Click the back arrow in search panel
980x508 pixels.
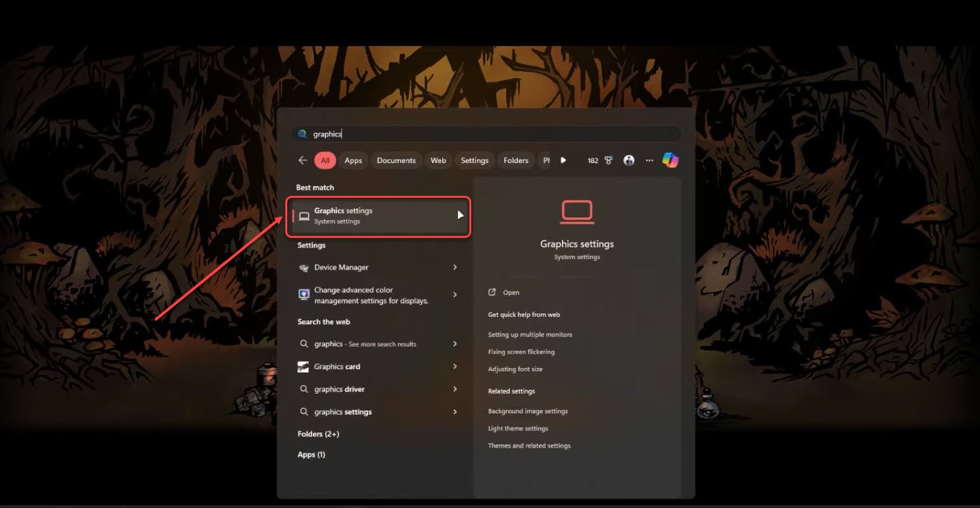tap(302, 160)
